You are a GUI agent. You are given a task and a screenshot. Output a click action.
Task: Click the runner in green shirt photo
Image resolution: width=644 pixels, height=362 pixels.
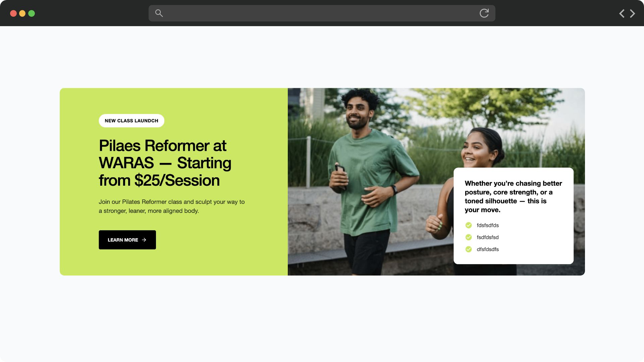(x=369, y=181)
